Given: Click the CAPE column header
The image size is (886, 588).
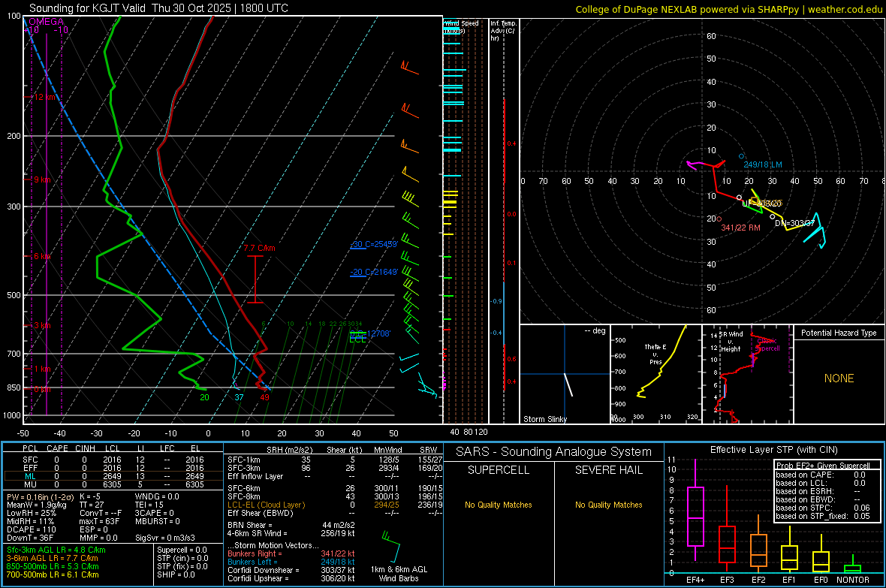Looking at the screenshot, I should coord(57,448).
